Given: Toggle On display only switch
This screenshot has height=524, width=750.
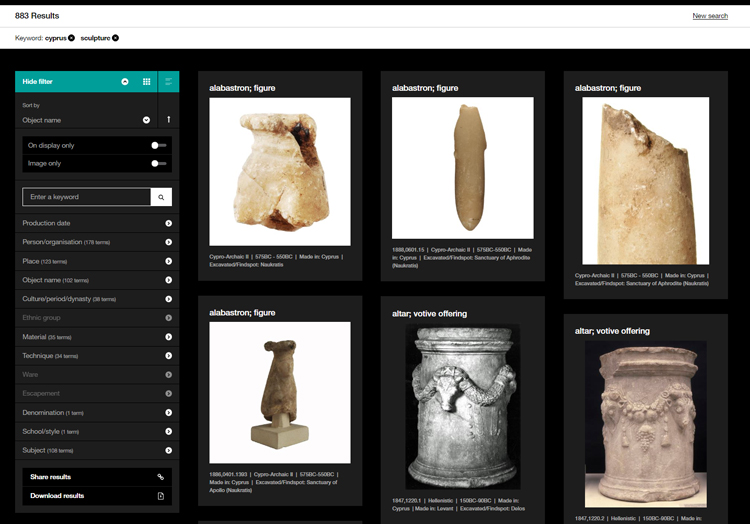Looking at the screenshot, I should click(158, 145).
